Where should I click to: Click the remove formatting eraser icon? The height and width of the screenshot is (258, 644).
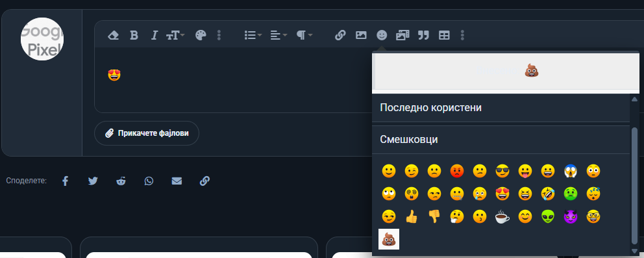point(114,35)
